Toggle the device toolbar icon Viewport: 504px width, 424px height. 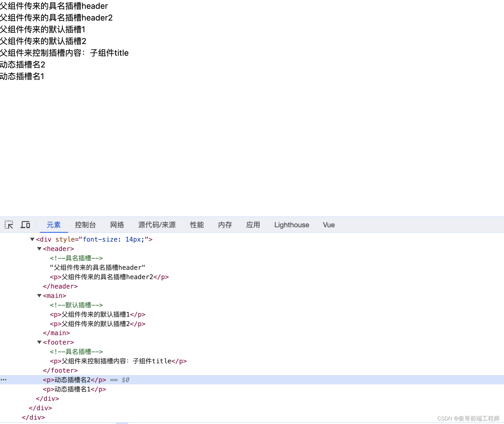click(25, 225)
